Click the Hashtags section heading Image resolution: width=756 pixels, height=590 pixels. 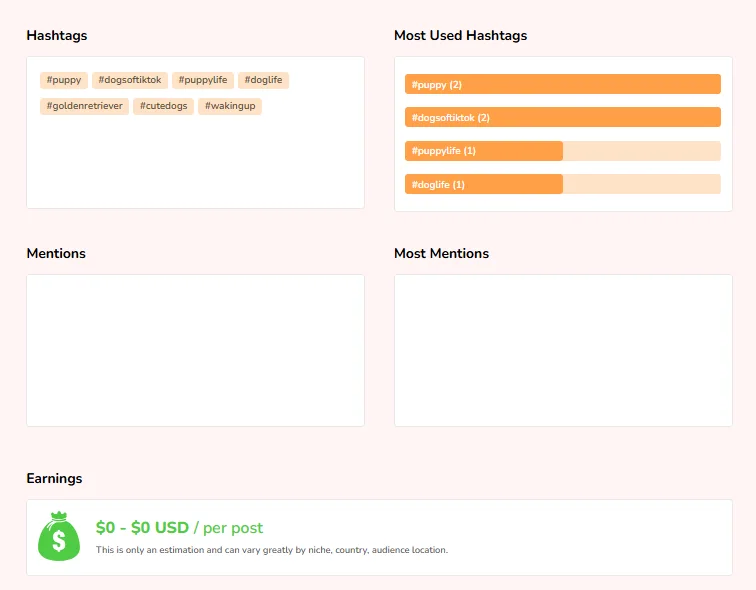[57, 36]
